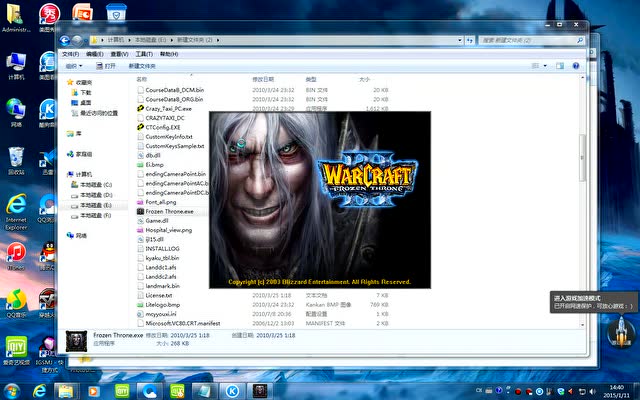Image resolution: width=640 pixels, height=400 pixels.
Task: Launch the iQIYI desktop shortcut
Action: (x=16, y=347)
